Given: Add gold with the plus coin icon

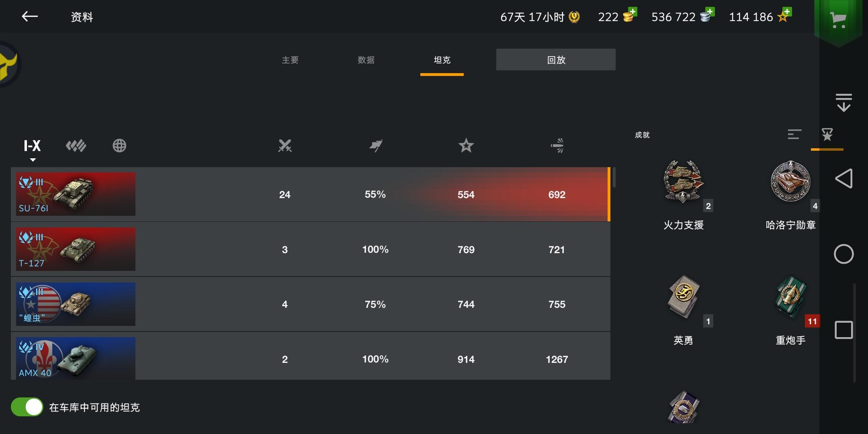Looking at the screenshot, I should tap(629, 15).
